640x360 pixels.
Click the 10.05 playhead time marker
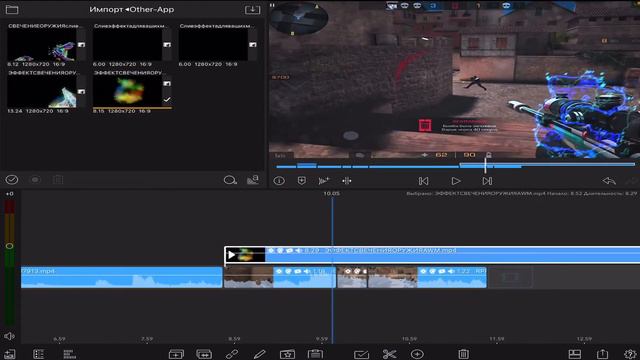331,193
